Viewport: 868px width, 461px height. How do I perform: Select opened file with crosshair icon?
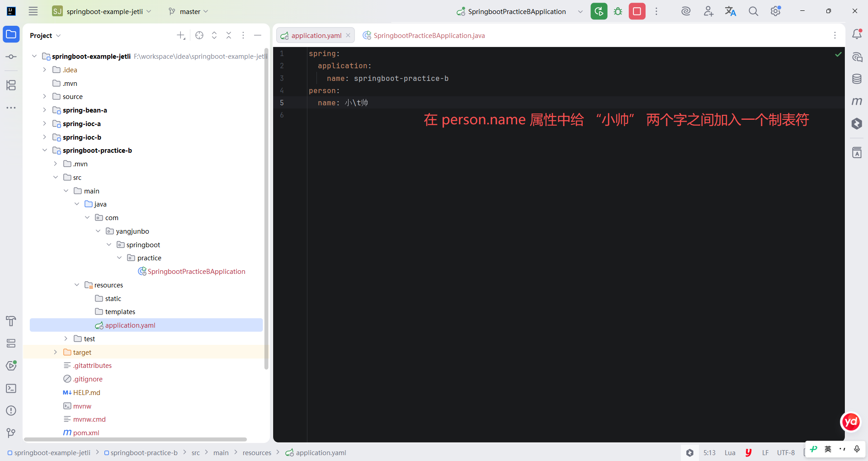pos(199,35)
